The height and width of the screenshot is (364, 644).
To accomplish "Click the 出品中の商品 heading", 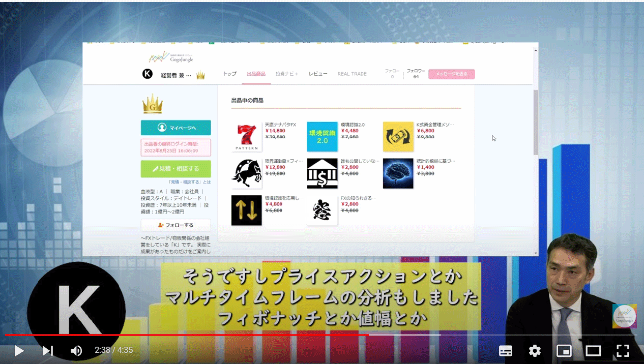I will click(247, 100).
